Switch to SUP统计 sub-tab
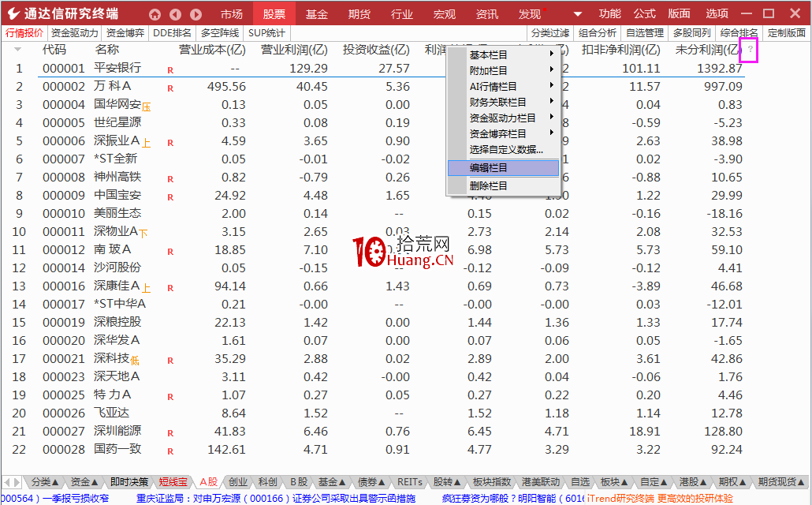812x505 pixels. pos(266,33)
